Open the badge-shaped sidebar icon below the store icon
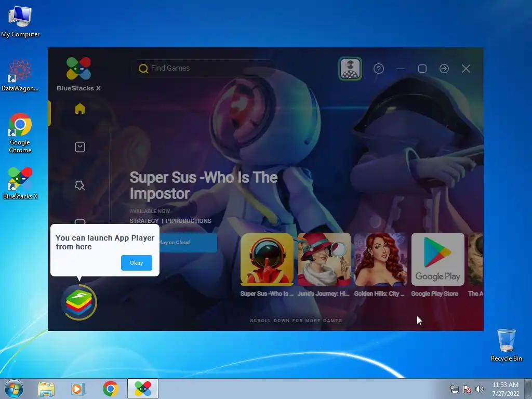Image resolution: width=532 pixels, height=399 pixels. (x=80, y=185)
